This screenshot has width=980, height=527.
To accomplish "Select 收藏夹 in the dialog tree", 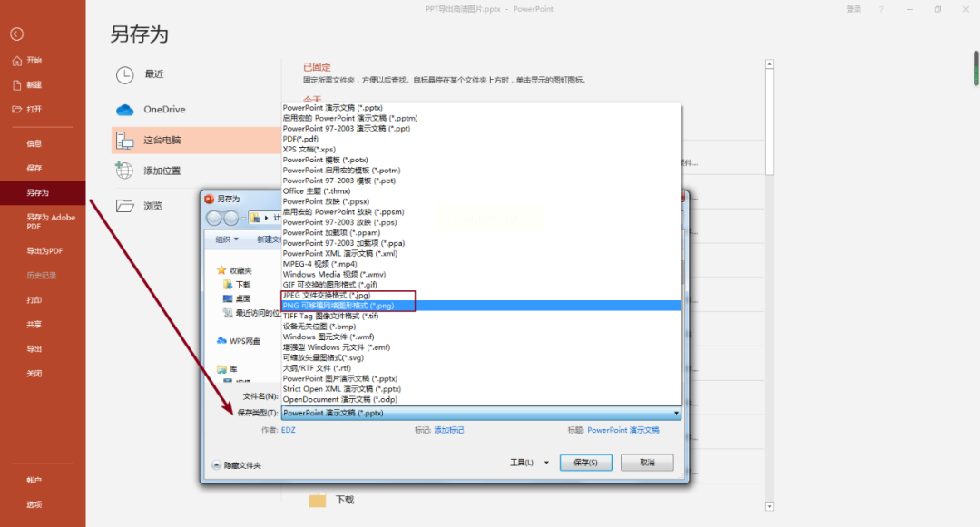I will 234,270.
